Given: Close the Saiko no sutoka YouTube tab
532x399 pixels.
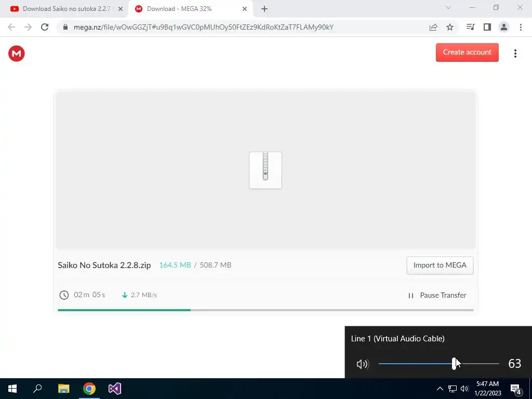Looking at the screenshot, I should coord(121,9).
